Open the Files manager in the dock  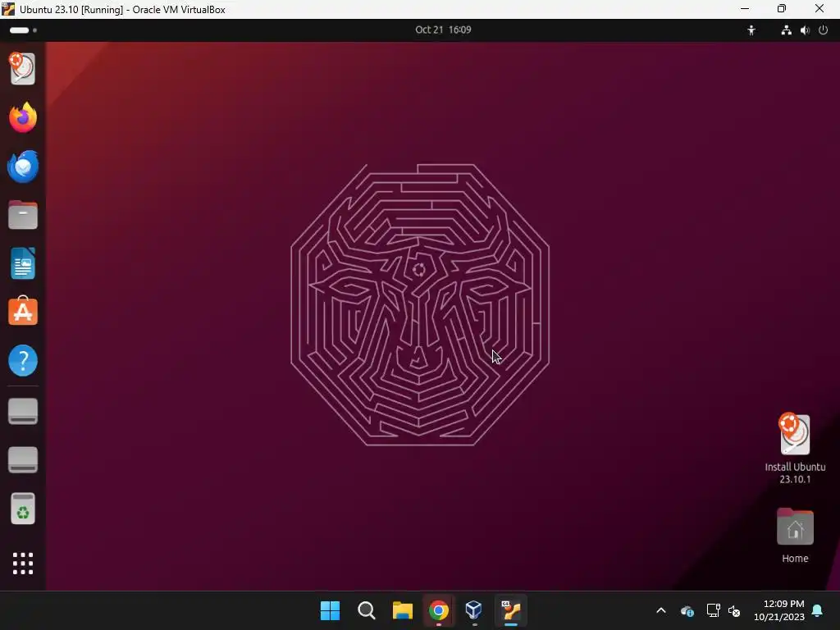point(22,215)
